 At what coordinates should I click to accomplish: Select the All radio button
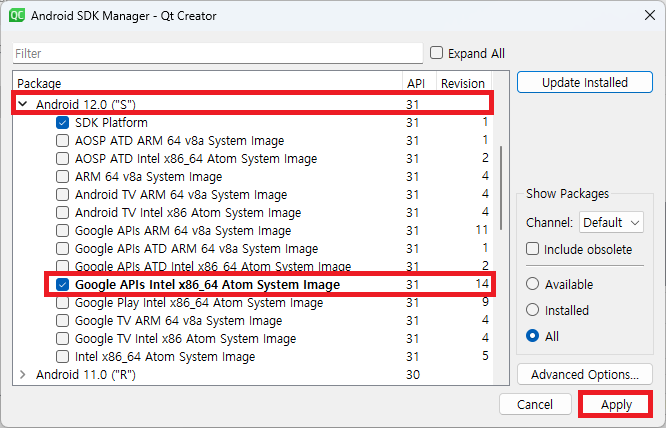click(532, 336)
